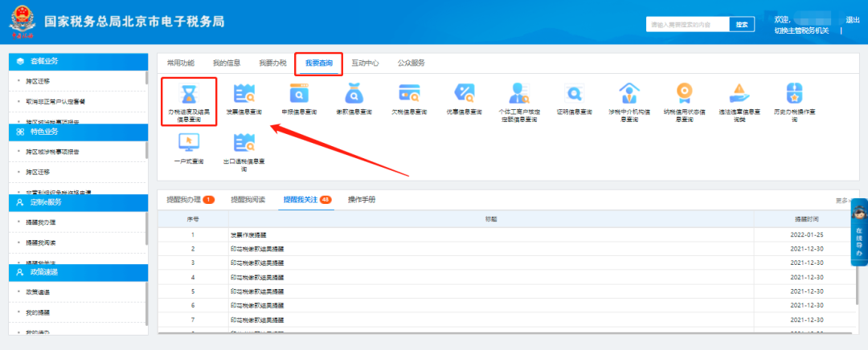Open 办税进度及结果信息查询 hourglass icon
This screenshot has width=868, height=350.
click(x=189, y=94)
